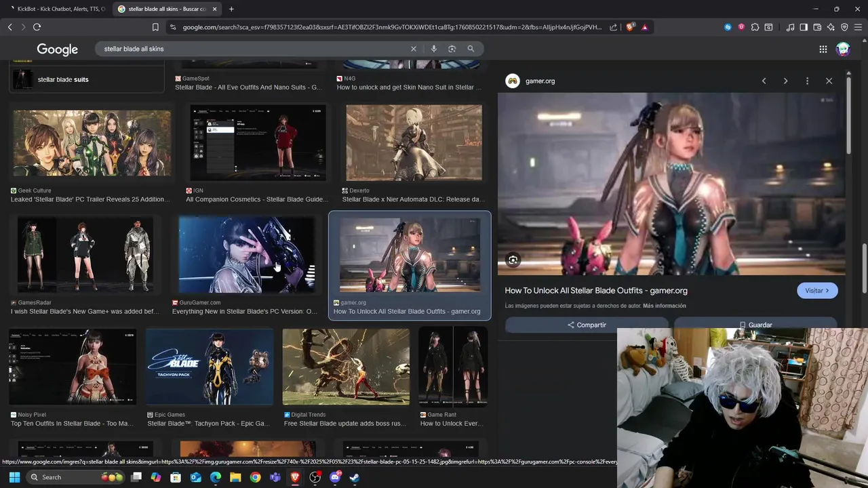This screenshot has height=488, width=868.
Task: Click the Google logo
Action: [x=58, y=49]
